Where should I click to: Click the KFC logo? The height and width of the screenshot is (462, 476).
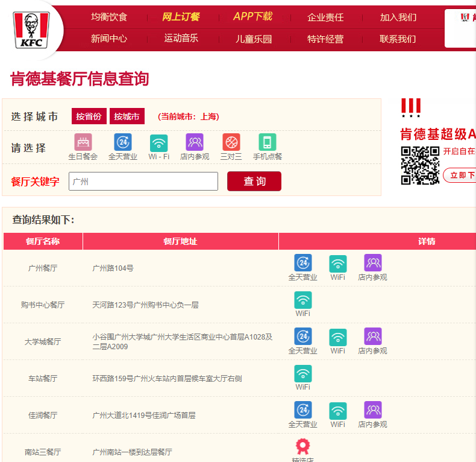[31, 30]
